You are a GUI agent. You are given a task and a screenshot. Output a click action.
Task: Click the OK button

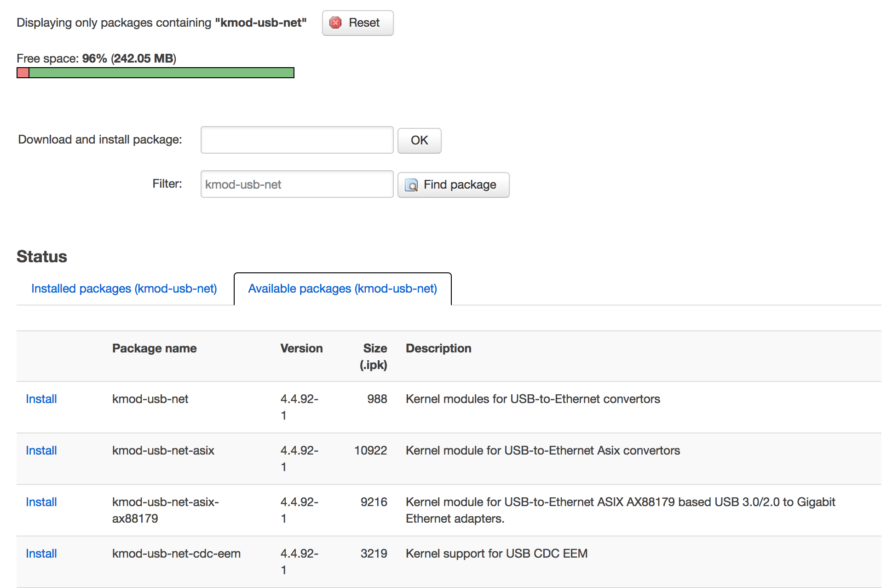419,140
